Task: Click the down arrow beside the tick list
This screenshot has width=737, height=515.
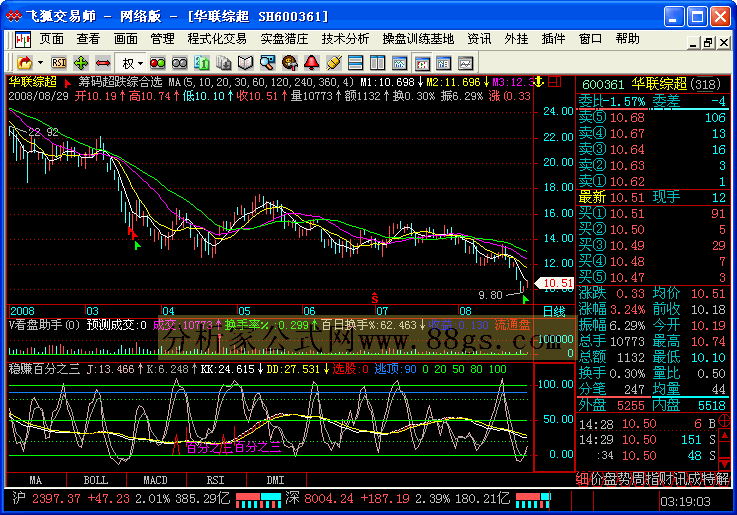Action: click(x=724, y=463)
